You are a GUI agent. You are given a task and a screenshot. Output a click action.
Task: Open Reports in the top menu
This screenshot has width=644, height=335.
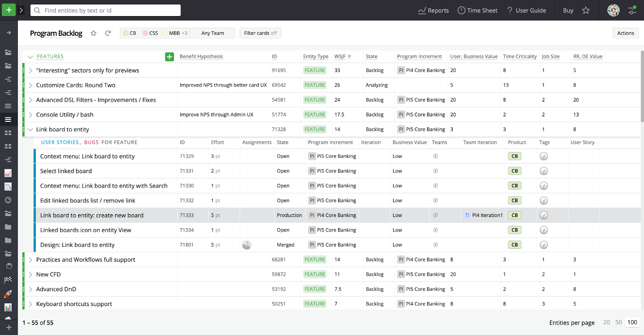coord(433,10)
